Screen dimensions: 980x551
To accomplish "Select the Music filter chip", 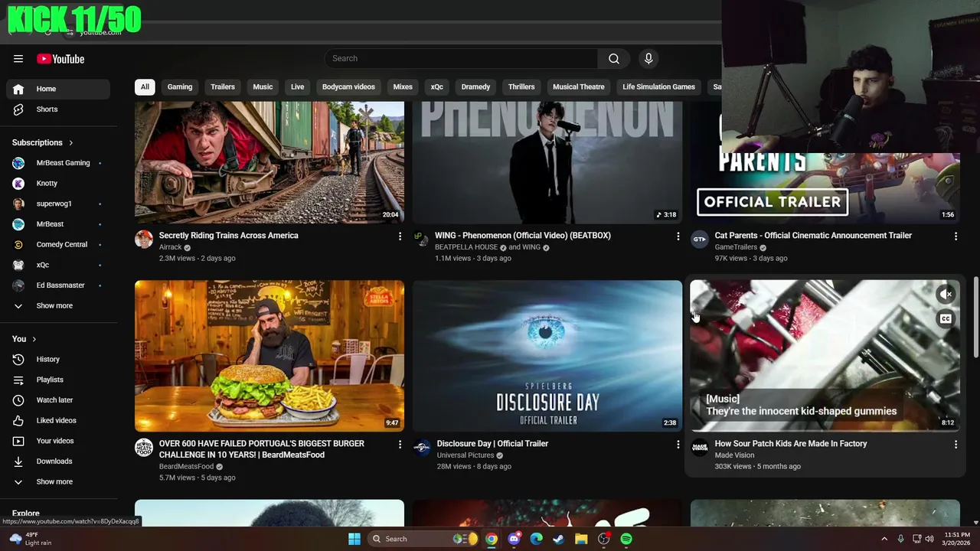I will [263, 86].
